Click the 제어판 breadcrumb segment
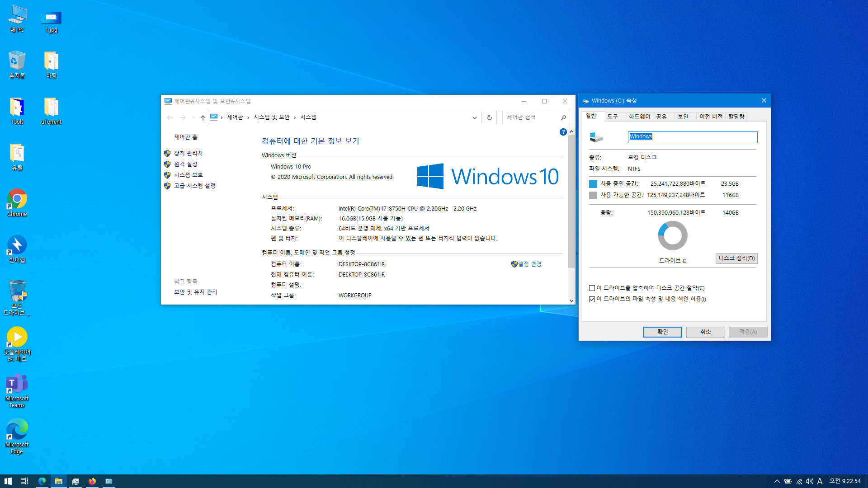 [x=235, y=117]
